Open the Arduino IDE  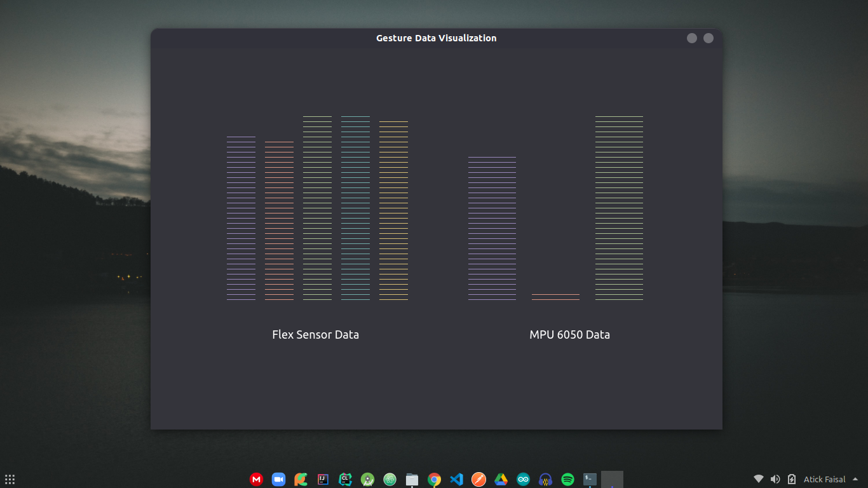tap(523, 480)
